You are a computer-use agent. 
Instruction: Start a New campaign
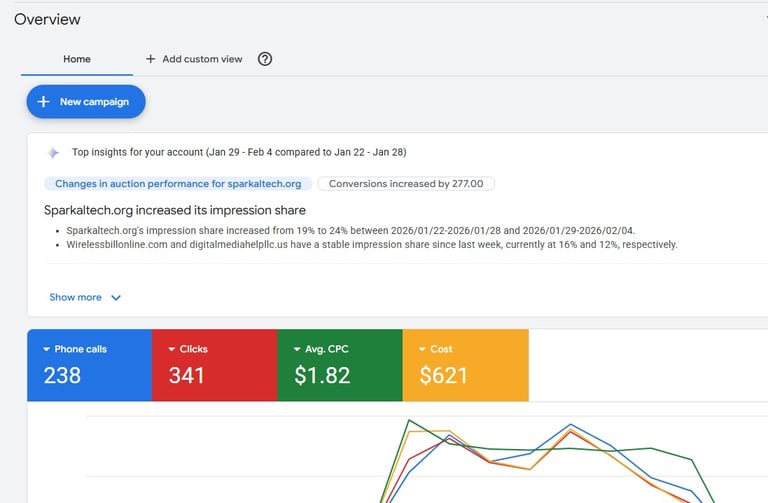(86, 102)
